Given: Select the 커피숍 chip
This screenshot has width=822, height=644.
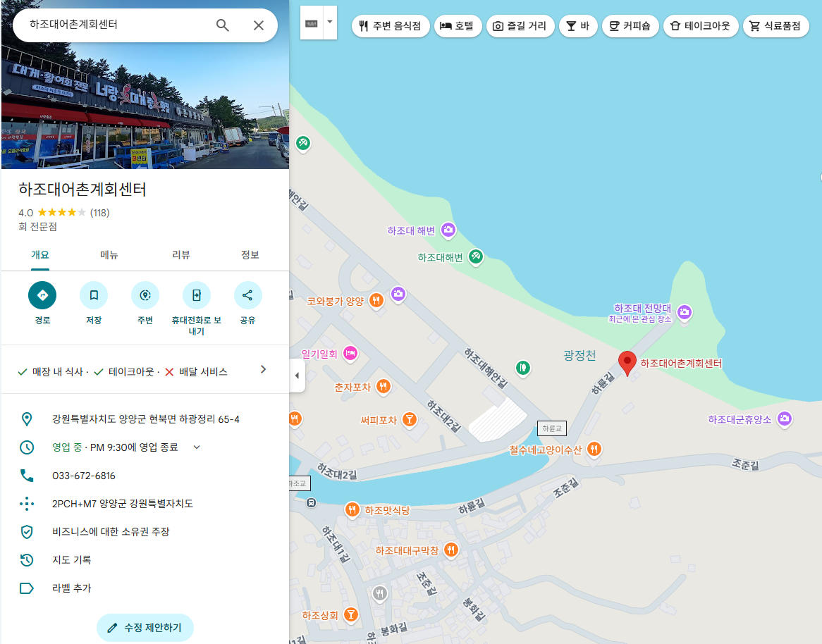Looking at the screenshot, I should (x=630, y=25).
